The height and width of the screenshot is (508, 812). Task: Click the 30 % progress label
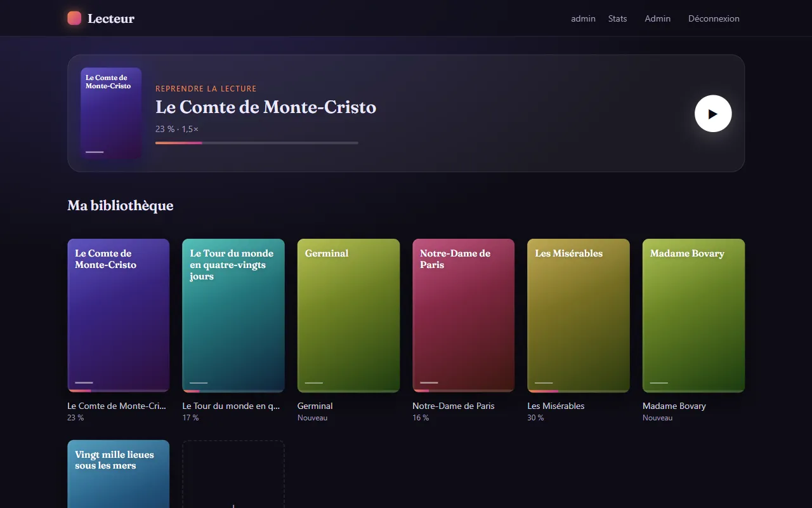[536, 418]
